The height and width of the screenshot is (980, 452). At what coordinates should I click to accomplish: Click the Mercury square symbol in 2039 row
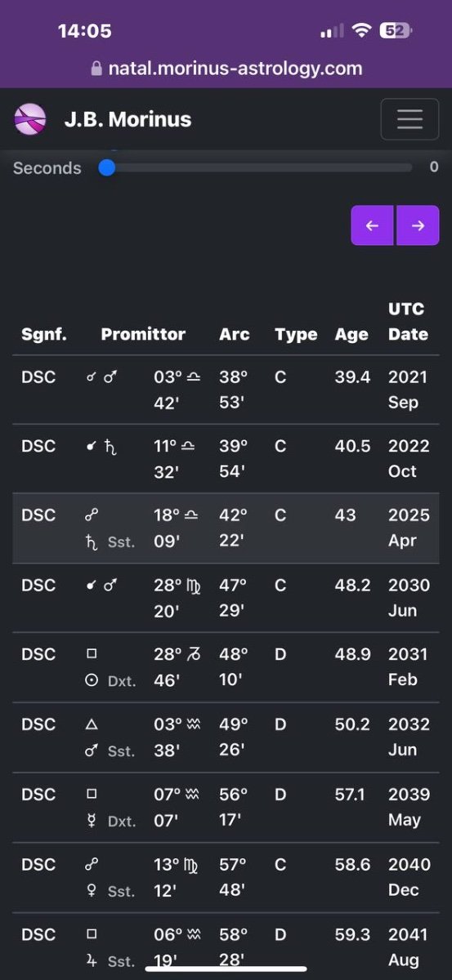(92, 820)
